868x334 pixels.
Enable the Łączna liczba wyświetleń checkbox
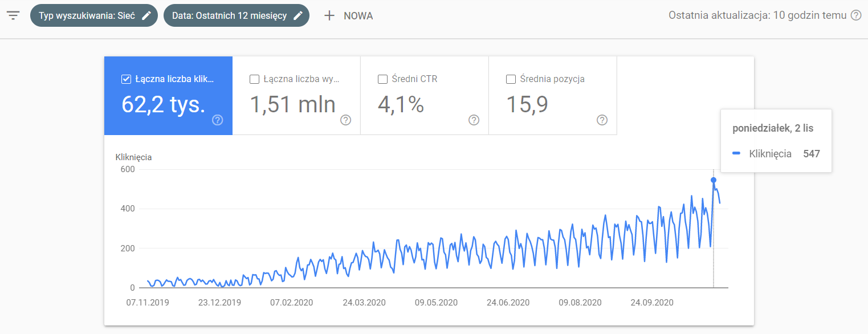click(x=255, y=79)
